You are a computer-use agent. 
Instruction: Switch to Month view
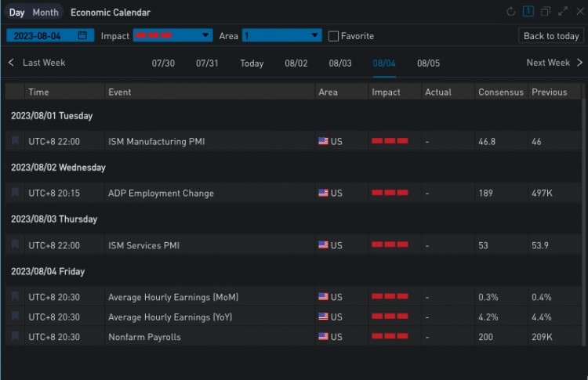click(45, 13)
